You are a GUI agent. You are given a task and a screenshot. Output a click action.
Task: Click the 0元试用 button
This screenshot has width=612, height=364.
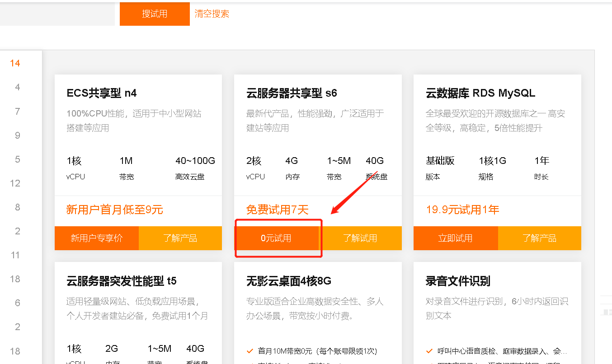(x=276, y=238)
